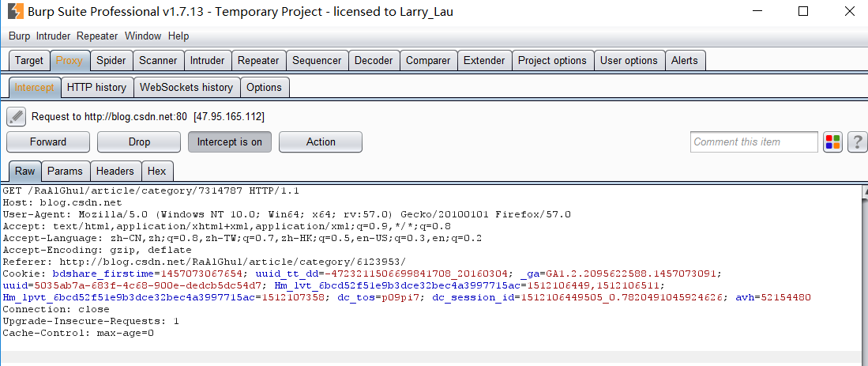Click the Accept: text/html header line
Viewport: 868px width, 366px height.
(x=227, y=226)
